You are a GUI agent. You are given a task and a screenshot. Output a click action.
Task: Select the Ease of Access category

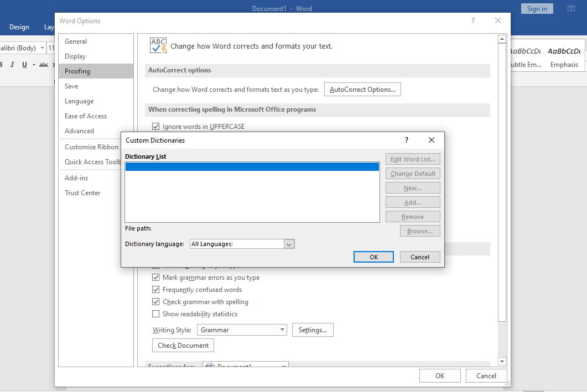click(96, 116)
